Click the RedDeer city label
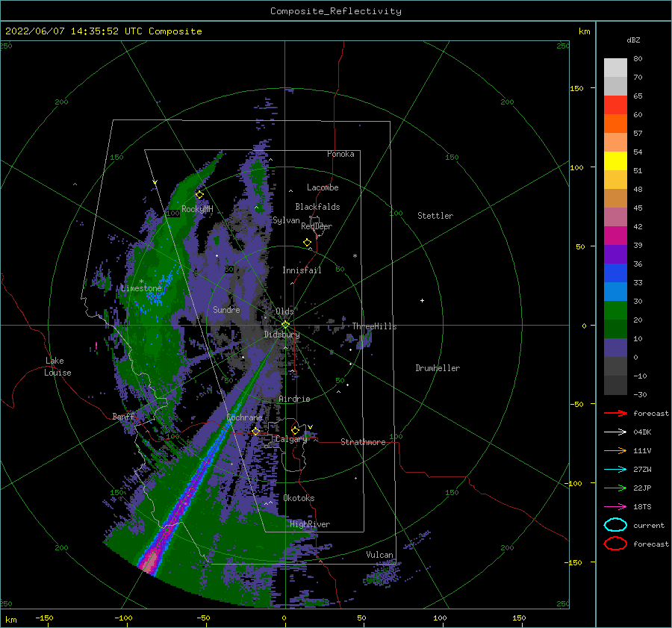Viewport: 672px width, 628px height. click(x=317, y=226)
